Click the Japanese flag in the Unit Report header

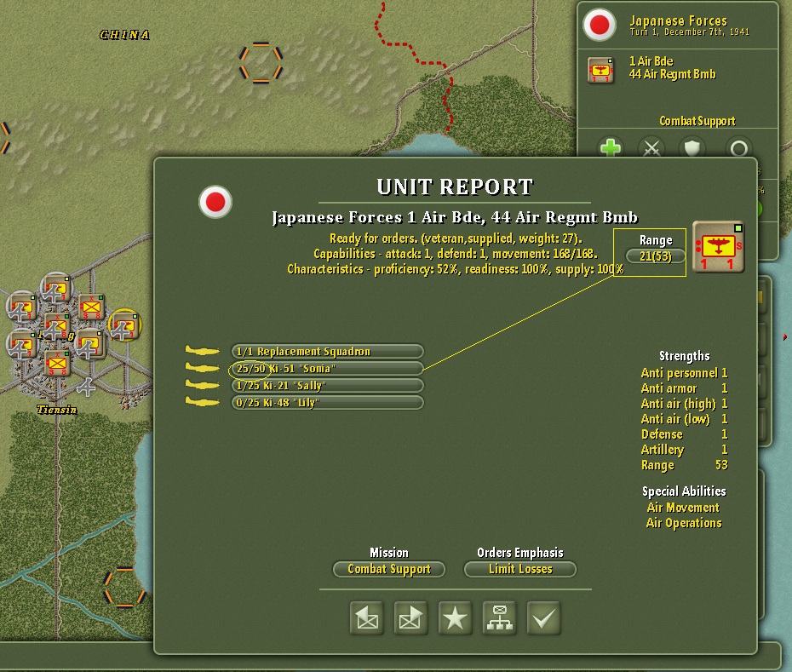pyautogui.click(x=215, y=202)
